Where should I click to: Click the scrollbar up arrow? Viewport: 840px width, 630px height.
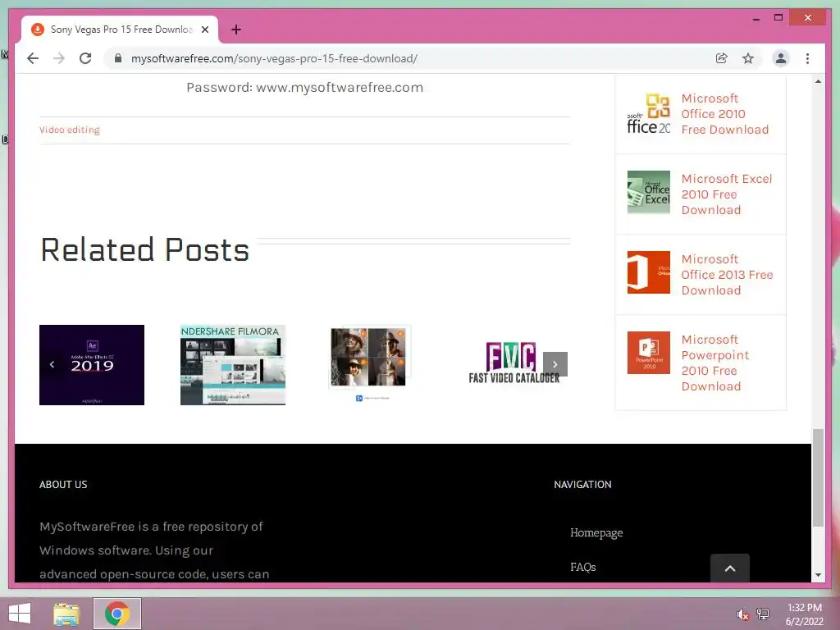(818, 81)
